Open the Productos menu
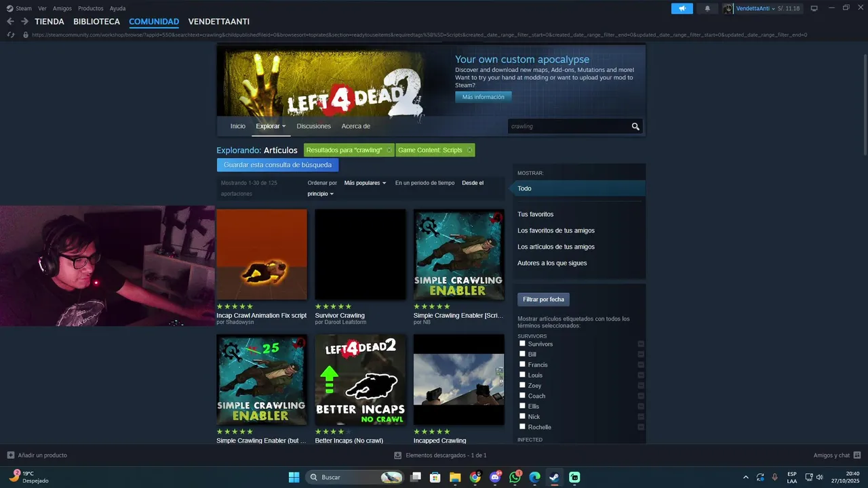868x488 pixels. (90, 8)
